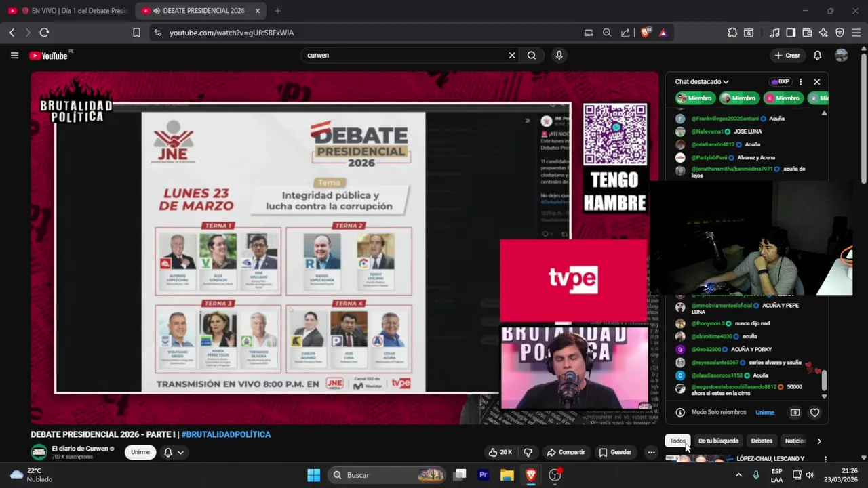Like the video showing 20 K
Image resolution: width=868 pixels, height=488 pixels.
500,452
